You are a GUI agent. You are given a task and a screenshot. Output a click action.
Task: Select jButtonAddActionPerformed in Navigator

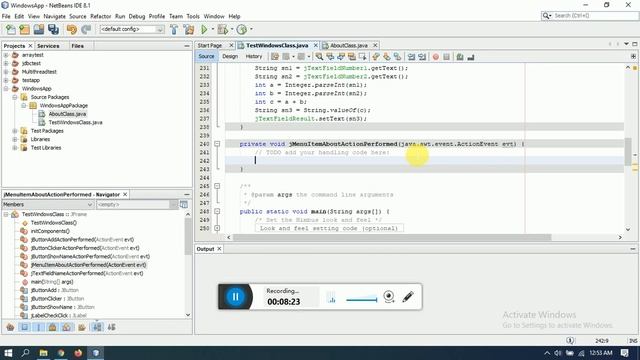pyautogui.click(x=82, y=240)
